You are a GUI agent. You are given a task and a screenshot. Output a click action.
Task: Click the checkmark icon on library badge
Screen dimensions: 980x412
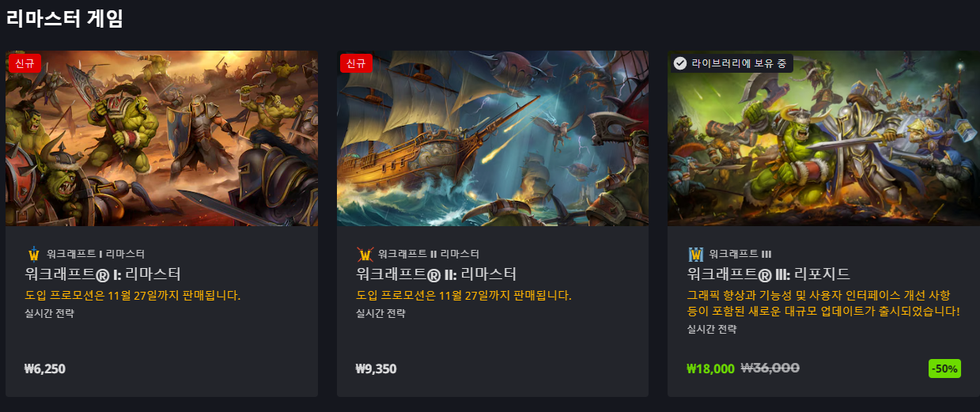coord(680,63)
